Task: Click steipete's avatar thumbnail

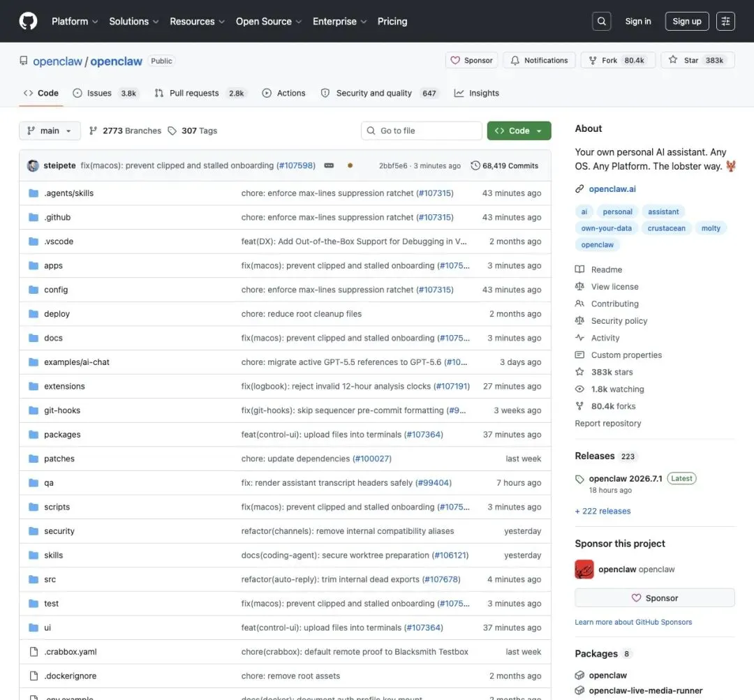Action: (33, 165)
